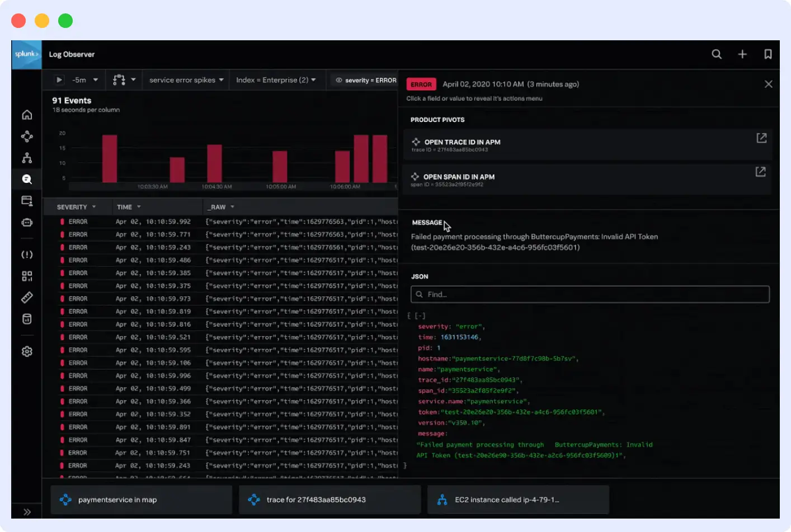This screenshot has width=791, height=532.
Task: Click the search icon in top navigation
Action: (x=717, y=54)
